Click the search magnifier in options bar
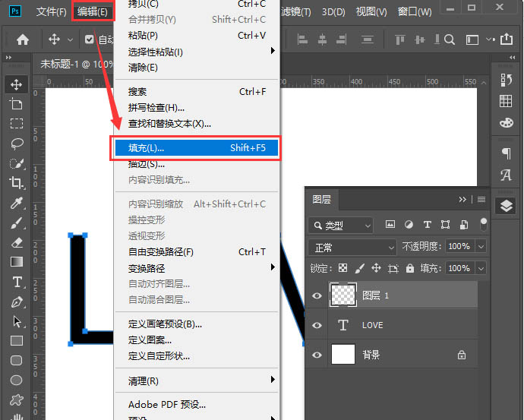Viewport: 524px width, 420px height. tap(450, 39)
